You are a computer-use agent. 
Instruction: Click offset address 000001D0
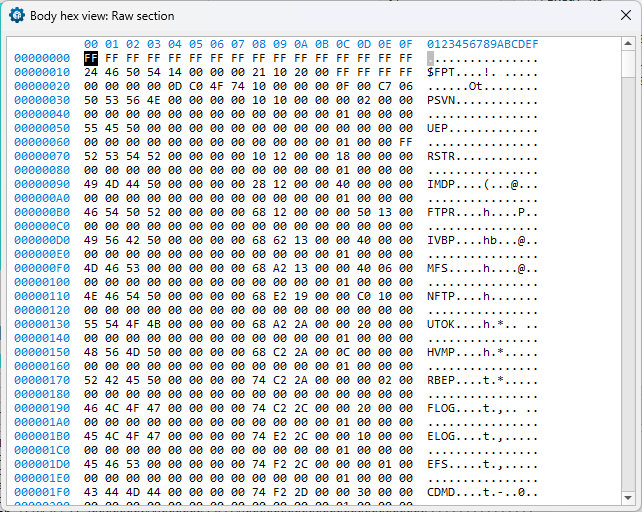(42, 464)
